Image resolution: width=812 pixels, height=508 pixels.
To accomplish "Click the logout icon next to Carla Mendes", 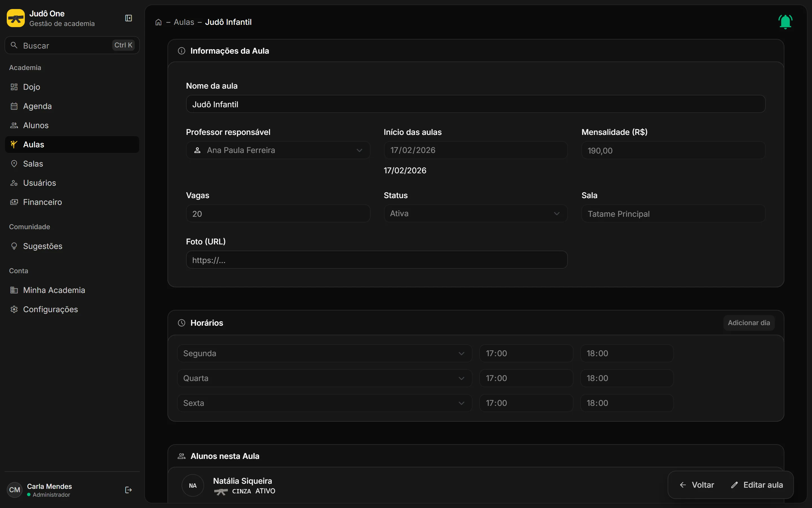I will [x=128, y=490].
